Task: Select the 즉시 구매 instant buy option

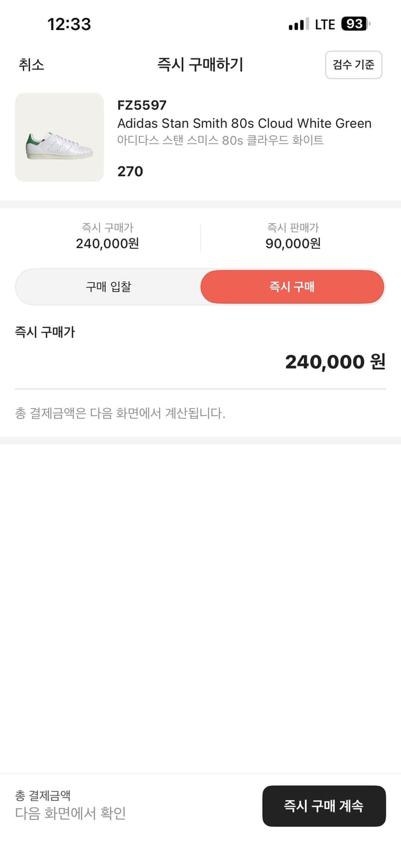Action: pyautogui.click(x=292, y=286)
